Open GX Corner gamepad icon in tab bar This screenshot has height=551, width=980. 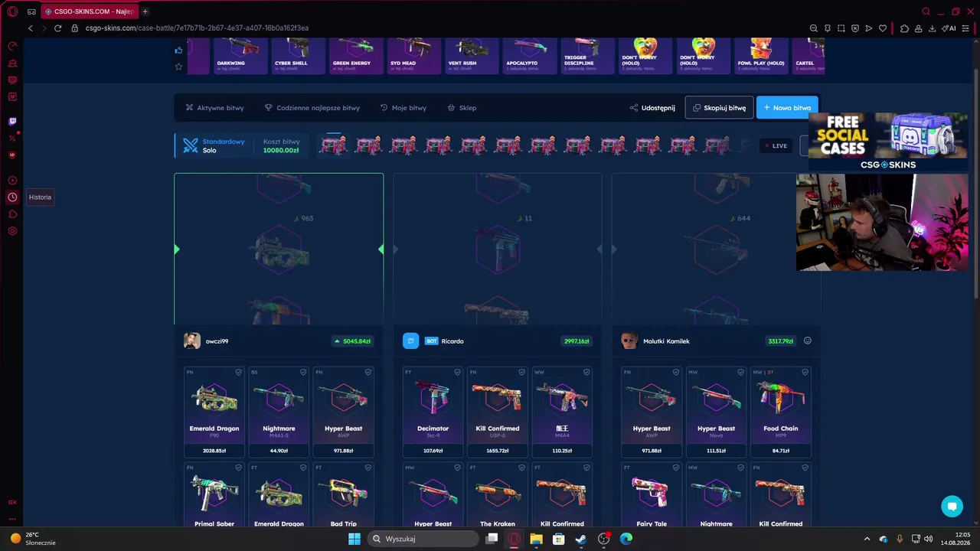click(x=31, y=11)
